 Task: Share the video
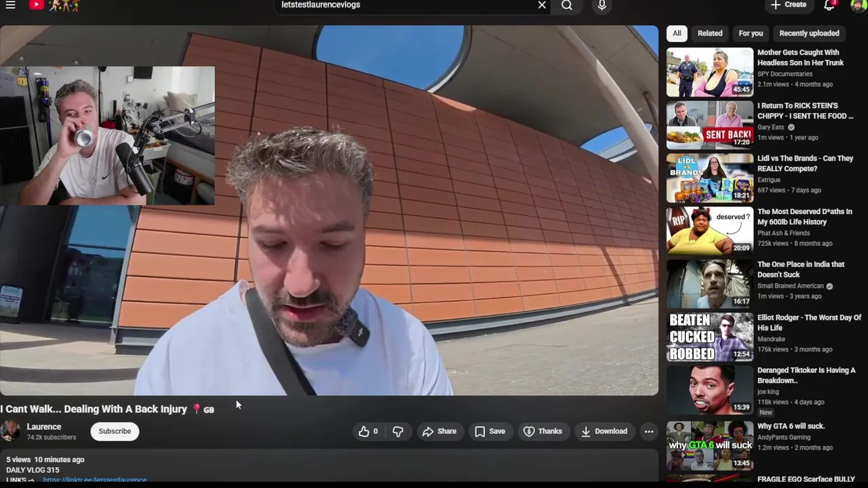pos(439,431)
